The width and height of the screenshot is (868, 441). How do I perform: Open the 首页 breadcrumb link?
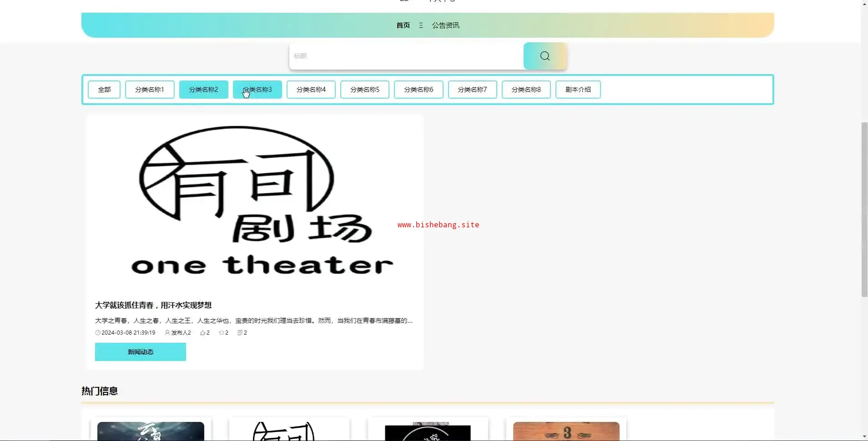coord(403,25)
